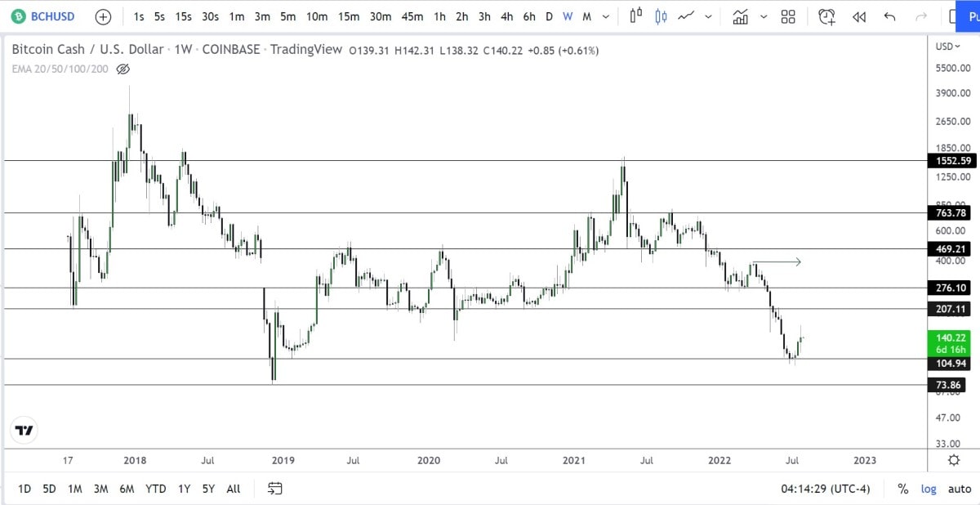Choose the line chart style icon
The height and width of the screenshot is (505, 980).
point(686,16)
